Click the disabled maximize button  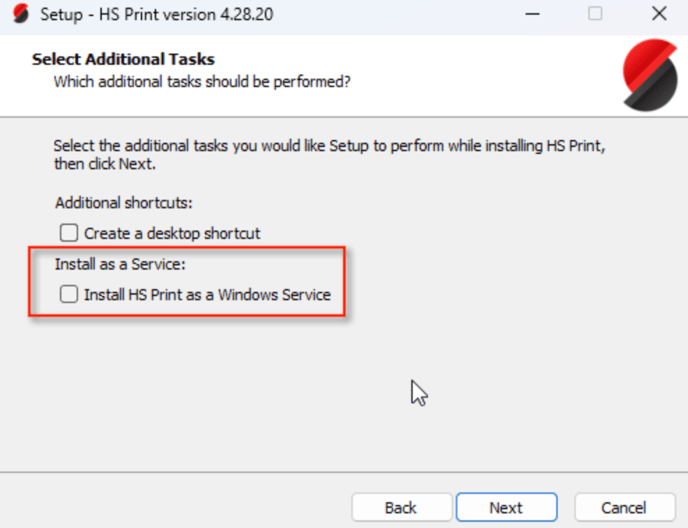(x=595, y=14)
